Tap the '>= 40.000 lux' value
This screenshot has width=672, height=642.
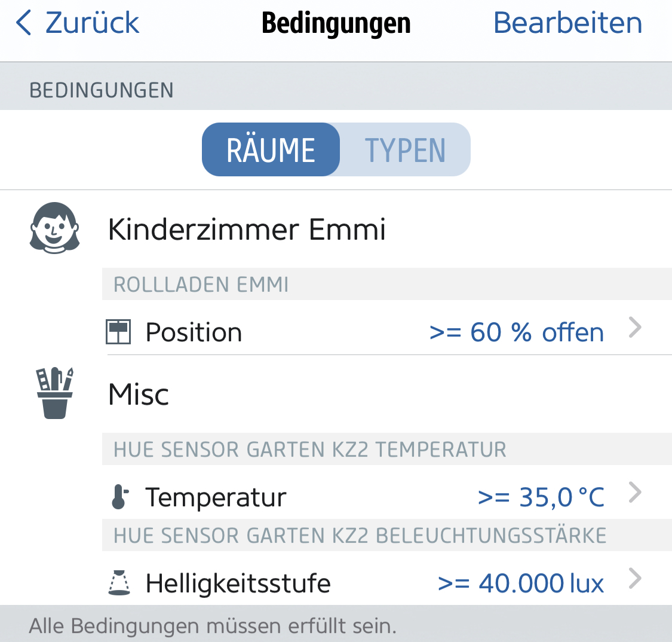click(x=521, y=583)
